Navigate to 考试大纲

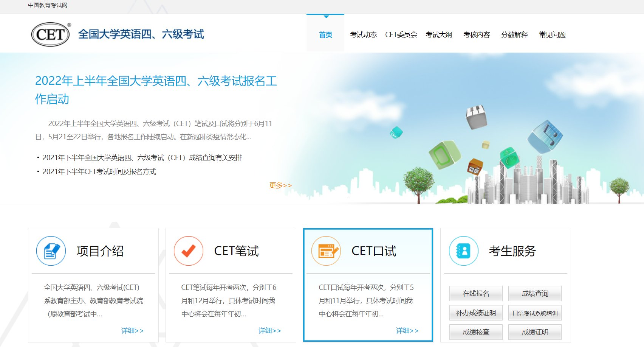click(x=440, y=34)
